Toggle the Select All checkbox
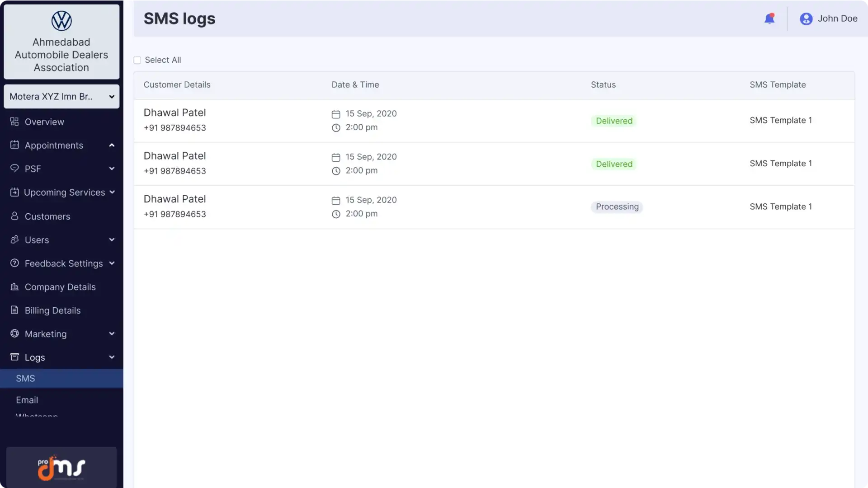 137,60
